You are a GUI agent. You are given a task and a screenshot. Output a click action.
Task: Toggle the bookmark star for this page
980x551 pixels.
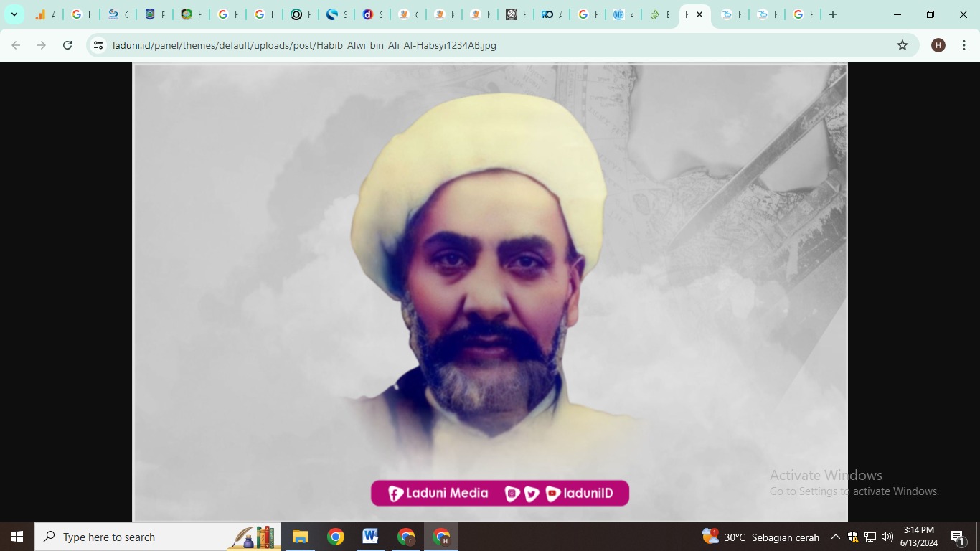[x=903, y=44]
